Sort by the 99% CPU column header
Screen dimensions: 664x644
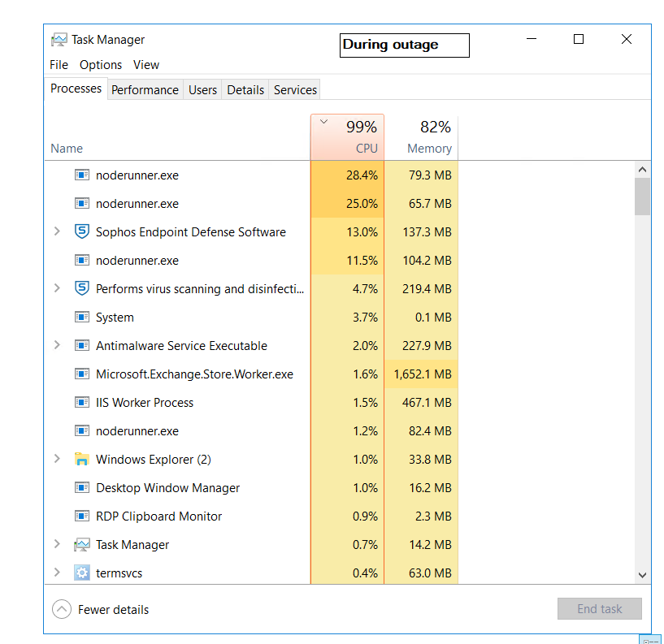pos(347,137)
